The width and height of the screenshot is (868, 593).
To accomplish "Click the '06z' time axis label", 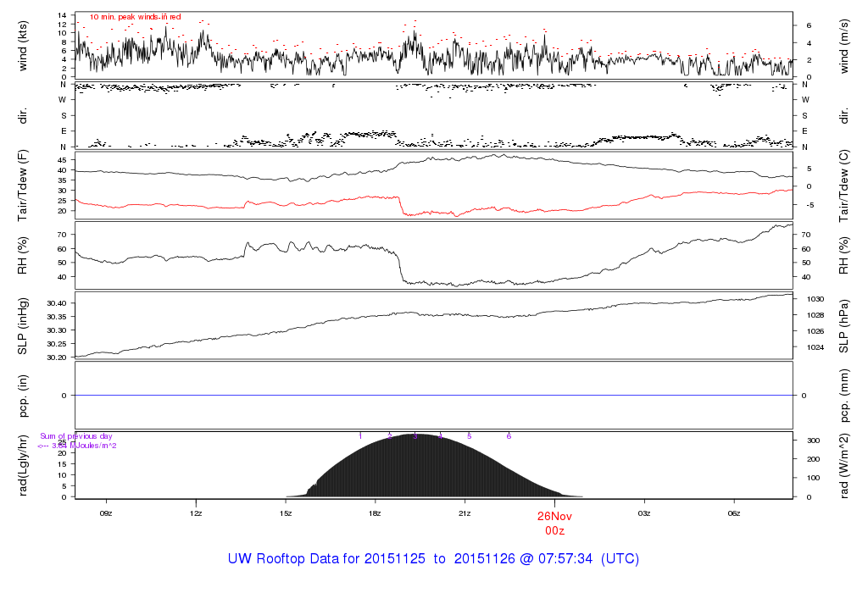I will tap(733, 513).
